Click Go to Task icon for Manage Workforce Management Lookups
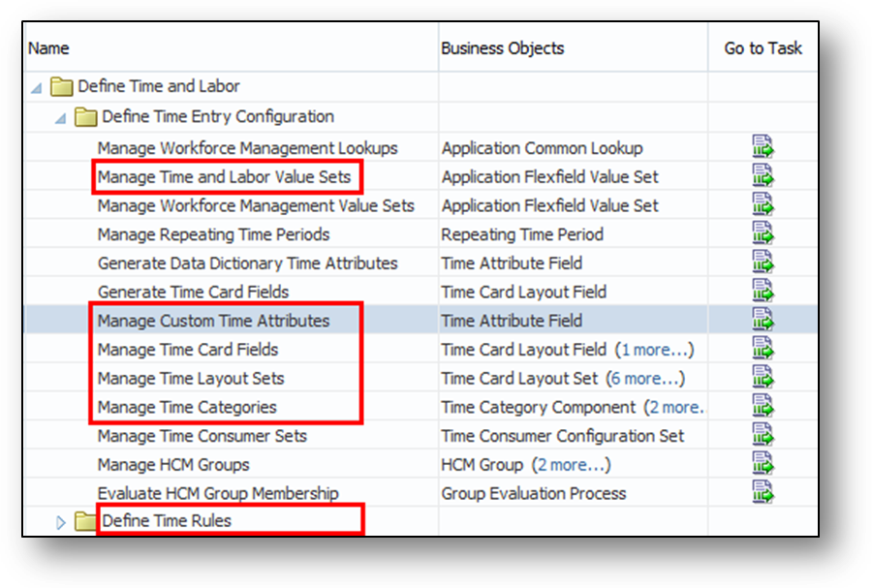This screenshot has width=872, height=588. tap(763, 148)
